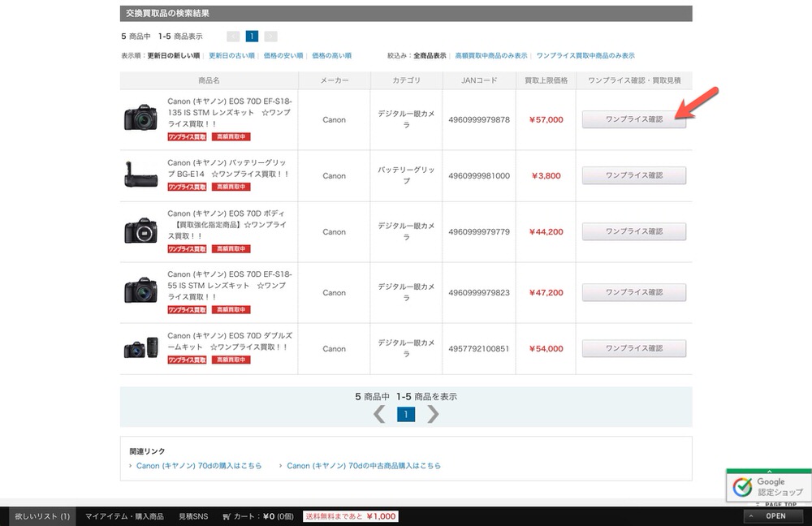812x526 pixels.
Task: Sort by 更新日の古い順
Action: click(x=231, y=55)
